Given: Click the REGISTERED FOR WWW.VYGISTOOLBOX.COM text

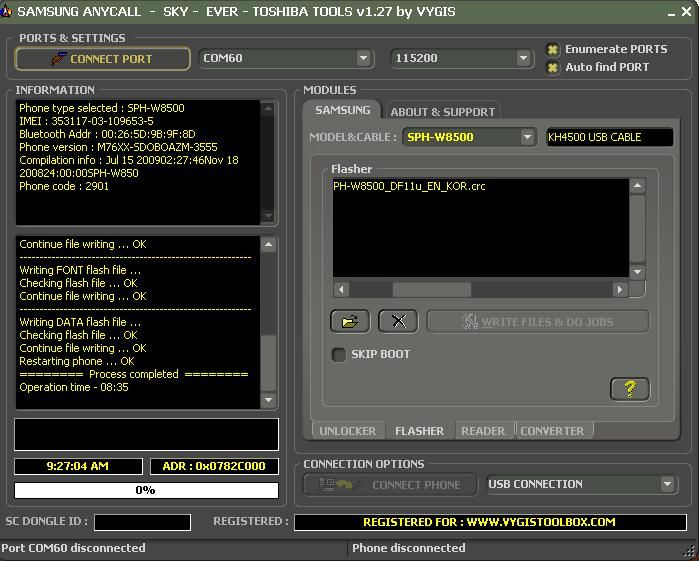Looking at the screenshot, I should (x=489, y=522).
